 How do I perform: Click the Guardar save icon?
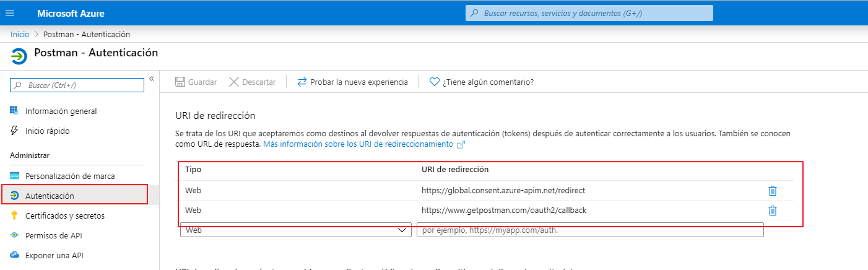180,82
